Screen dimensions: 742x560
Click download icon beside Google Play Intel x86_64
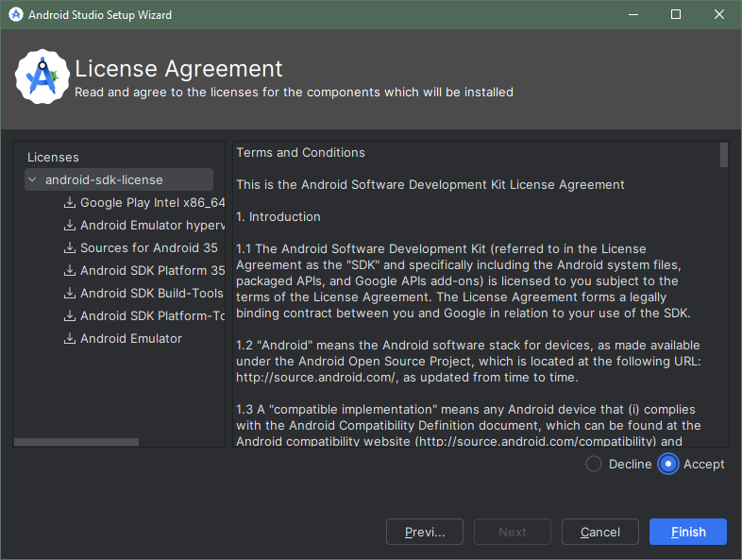[70, 203]
